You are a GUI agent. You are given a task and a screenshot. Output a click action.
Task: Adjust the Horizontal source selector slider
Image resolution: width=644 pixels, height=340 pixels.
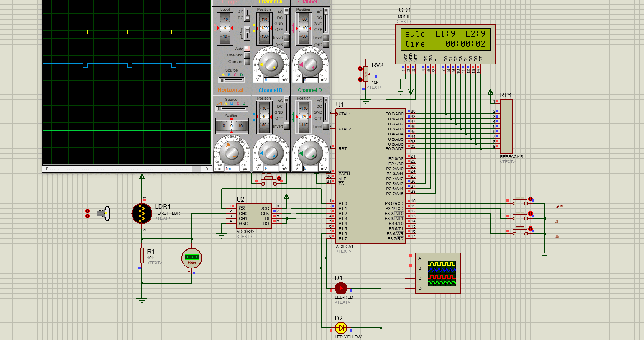click(231, 109)
